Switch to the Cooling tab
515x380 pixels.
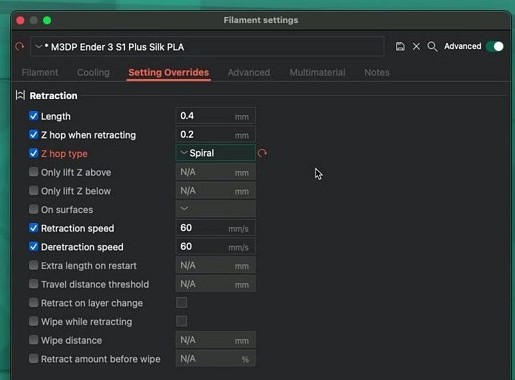point(93,72)
